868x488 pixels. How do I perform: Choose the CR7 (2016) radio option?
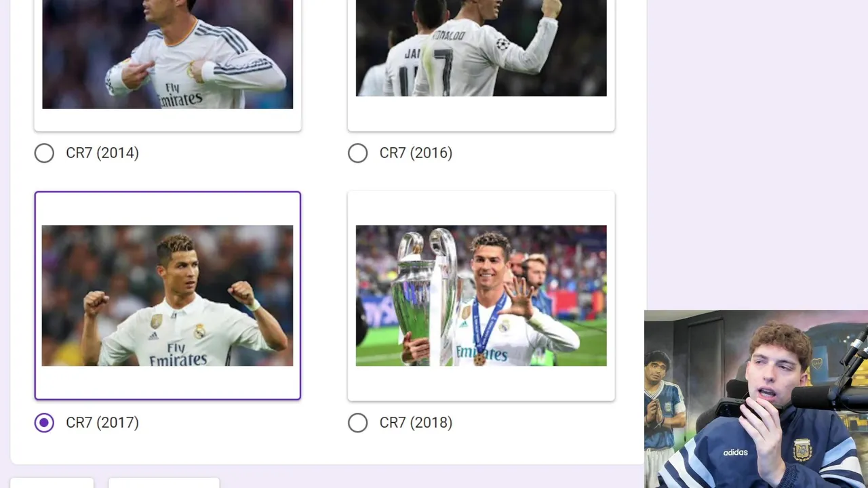click(x=357, y=153)
